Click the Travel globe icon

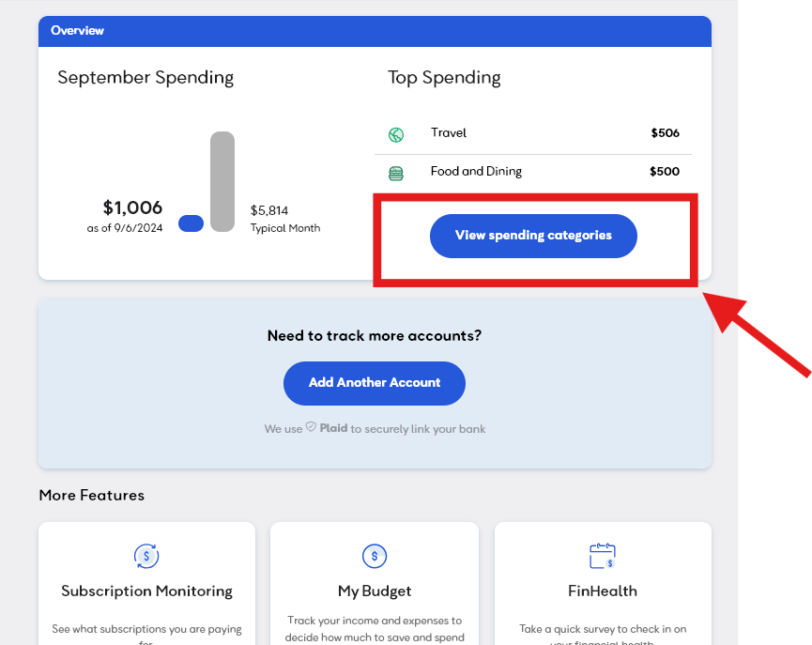click(396, 134)
